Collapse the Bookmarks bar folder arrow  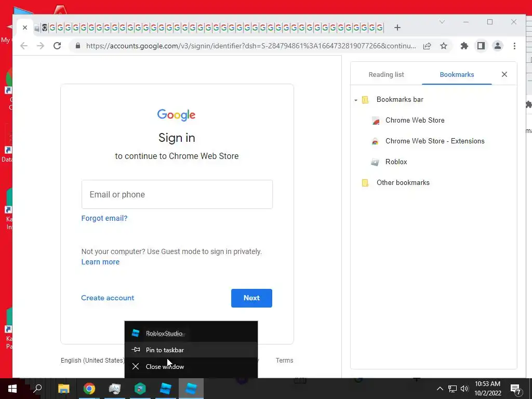click(x=355, y=100)
